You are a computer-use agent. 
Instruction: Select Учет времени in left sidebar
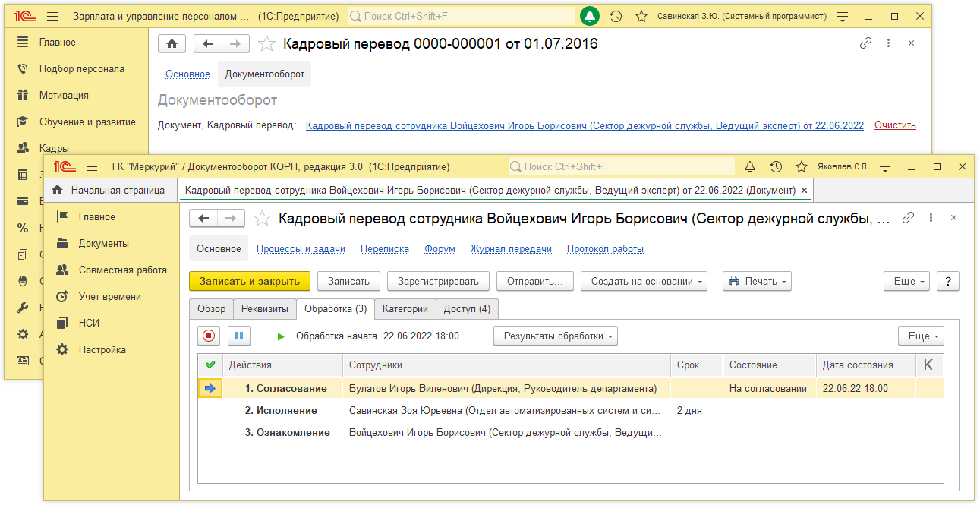click(x=109, y=297)
